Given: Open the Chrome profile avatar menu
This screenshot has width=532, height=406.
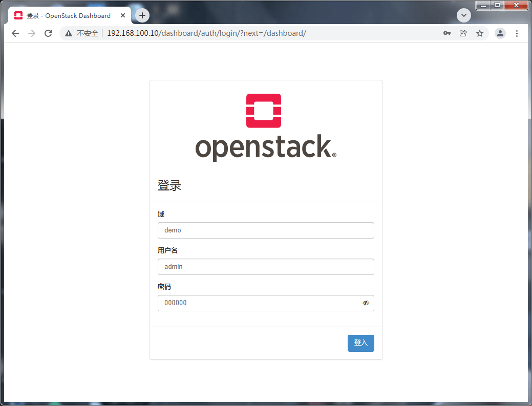Looking at the screenshot, I should tap(500, 33).
